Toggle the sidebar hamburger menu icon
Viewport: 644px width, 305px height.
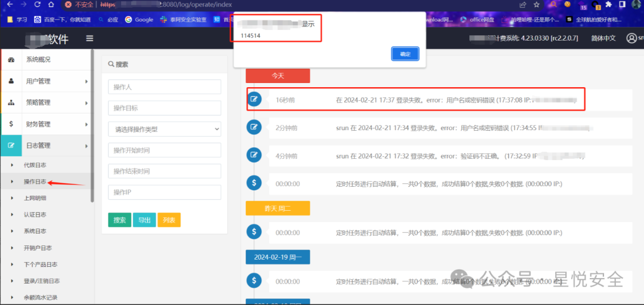pyautogui.click(x=89, y=38)
